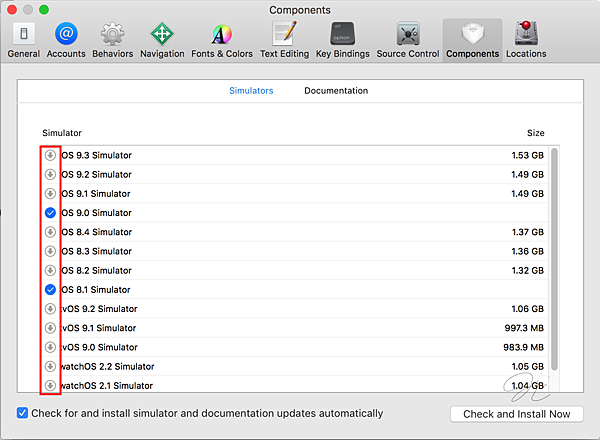Download the iOS 8.4 Simulator
This screenshot has height=440, width=600.
pos(50,232)
